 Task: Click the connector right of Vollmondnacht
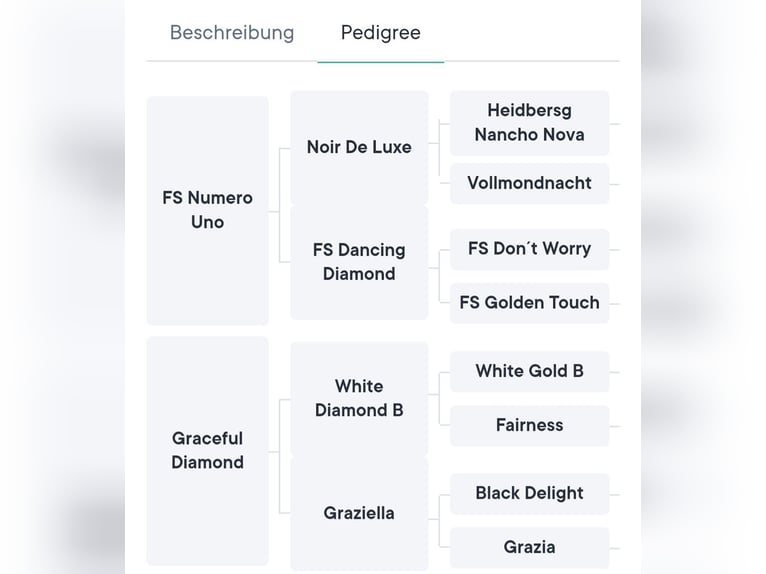coord(614,184)
